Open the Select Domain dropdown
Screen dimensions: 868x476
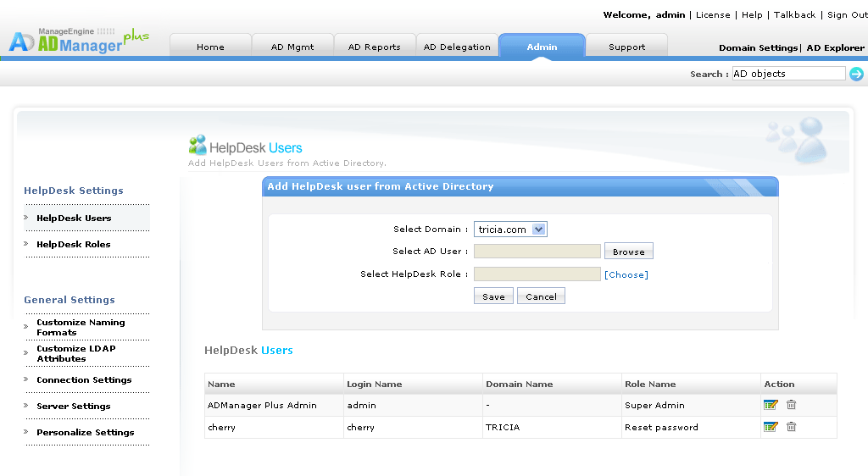[510, 230]
